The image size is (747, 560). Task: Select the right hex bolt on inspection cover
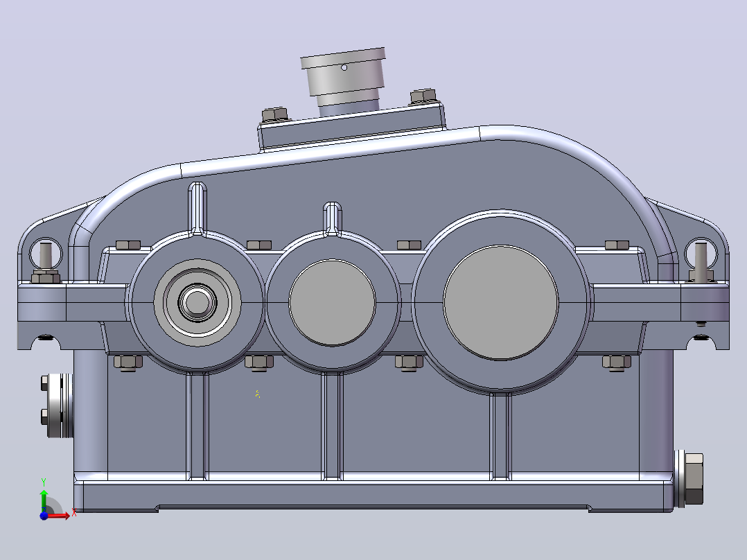(x=423, y=96)
